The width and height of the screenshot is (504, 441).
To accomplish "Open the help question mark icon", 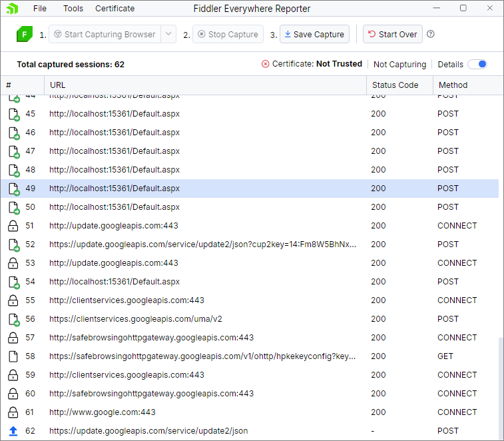I will click(x=430, y=34).
